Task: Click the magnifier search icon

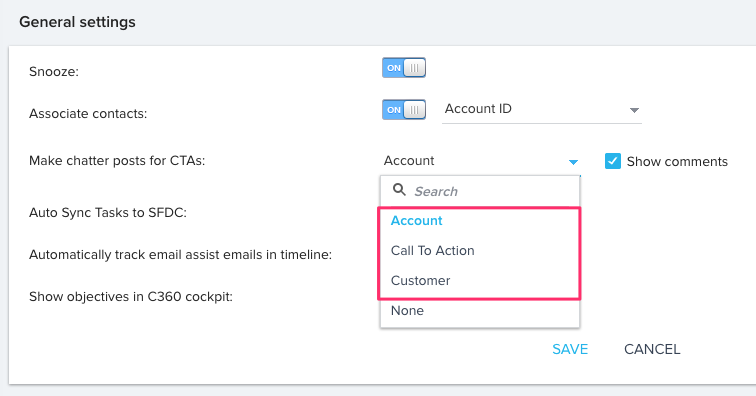Action: (x=399, y=190)
